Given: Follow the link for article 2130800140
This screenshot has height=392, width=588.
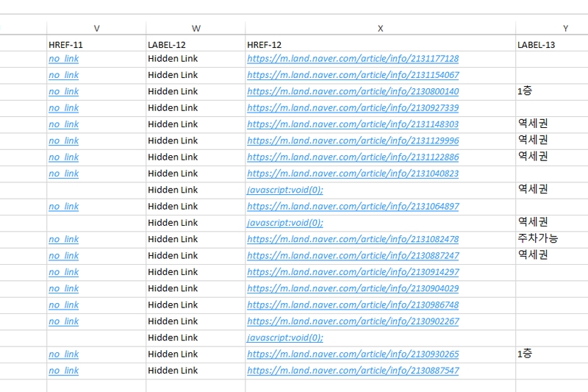Looking at the screenshot, I should (x=353, y=92).
